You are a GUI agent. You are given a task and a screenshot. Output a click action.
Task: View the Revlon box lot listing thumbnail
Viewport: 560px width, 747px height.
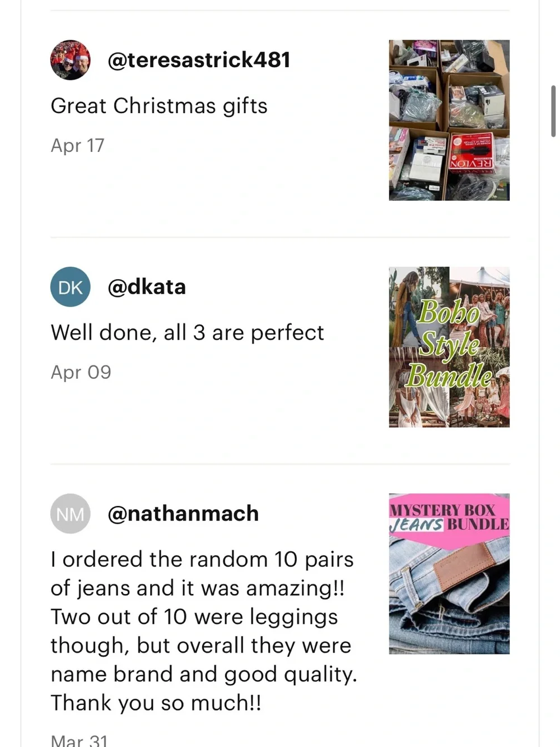449,120
